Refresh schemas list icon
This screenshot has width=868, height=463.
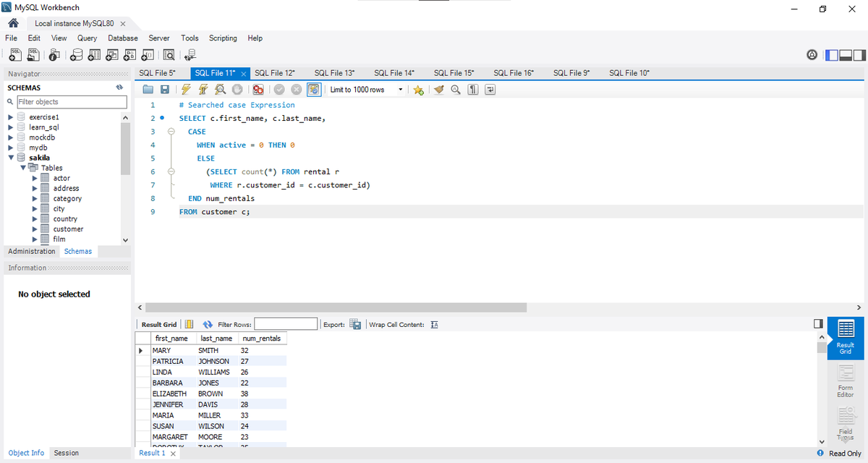[119, 88]
